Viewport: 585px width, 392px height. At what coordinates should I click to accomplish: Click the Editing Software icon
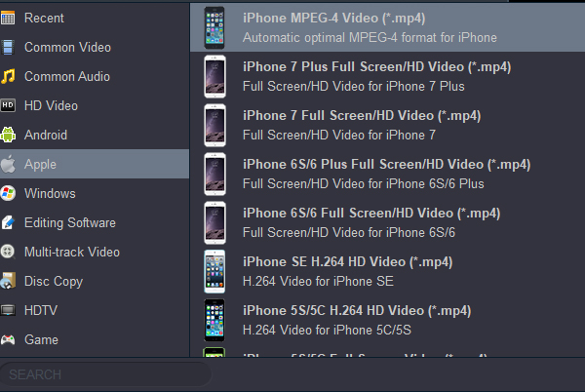(x=9, y=222)
